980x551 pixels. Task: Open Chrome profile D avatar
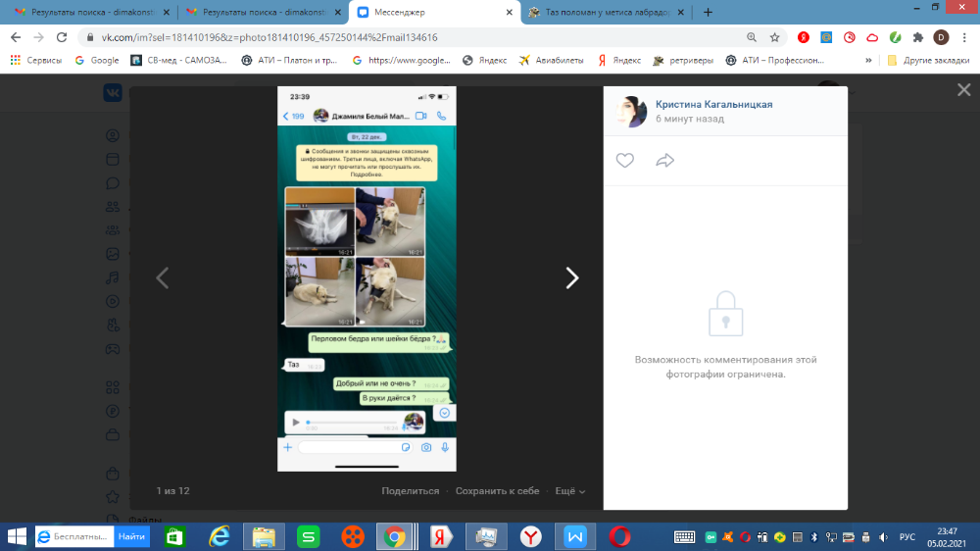coord(941,37)
